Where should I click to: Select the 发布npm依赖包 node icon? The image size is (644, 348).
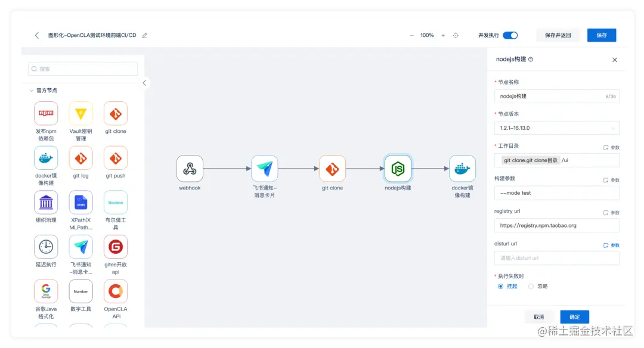click(46, 113)
